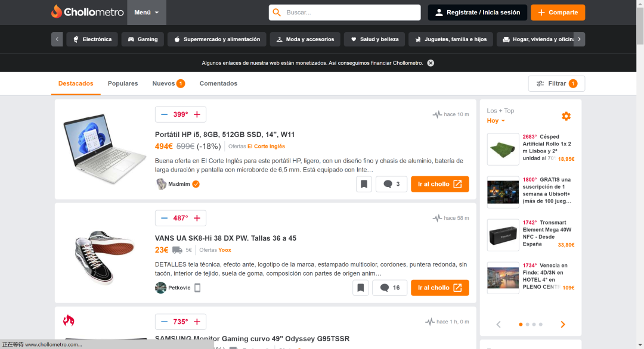Open the Samsung Monitor Gaming deal title

click(252, 339)
